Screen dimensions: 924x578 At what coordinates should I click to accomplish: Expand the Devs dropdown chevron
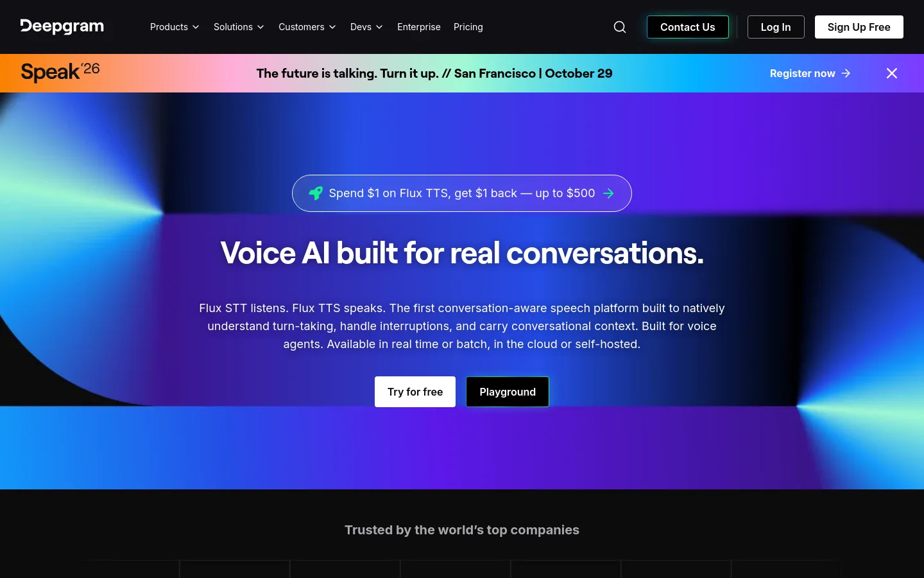click(x=379, y=27)
